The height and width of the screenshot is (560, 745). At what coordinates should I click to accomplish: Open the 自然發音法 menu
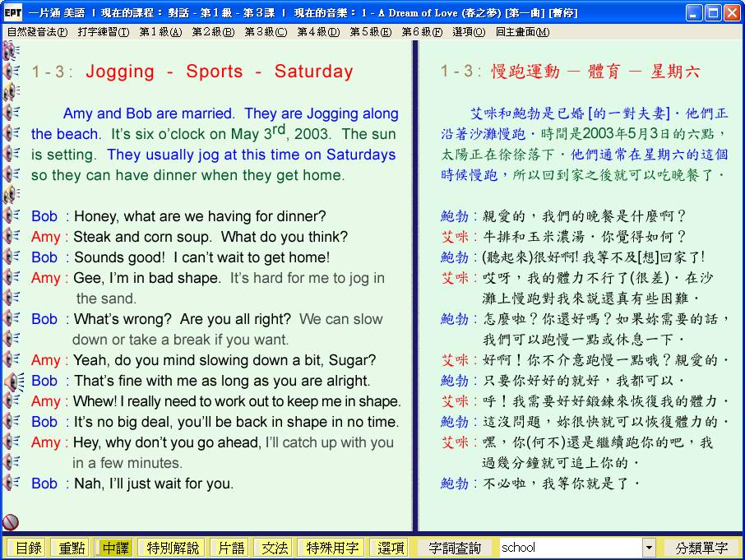pyautogui.click(x=37, y=32)
